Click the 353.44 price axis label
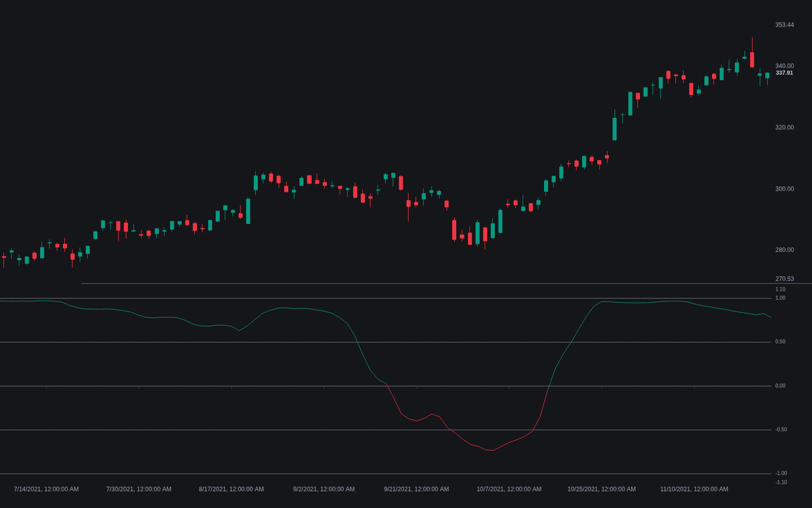This screenshot has height=508, width=812. coord(784,25)
